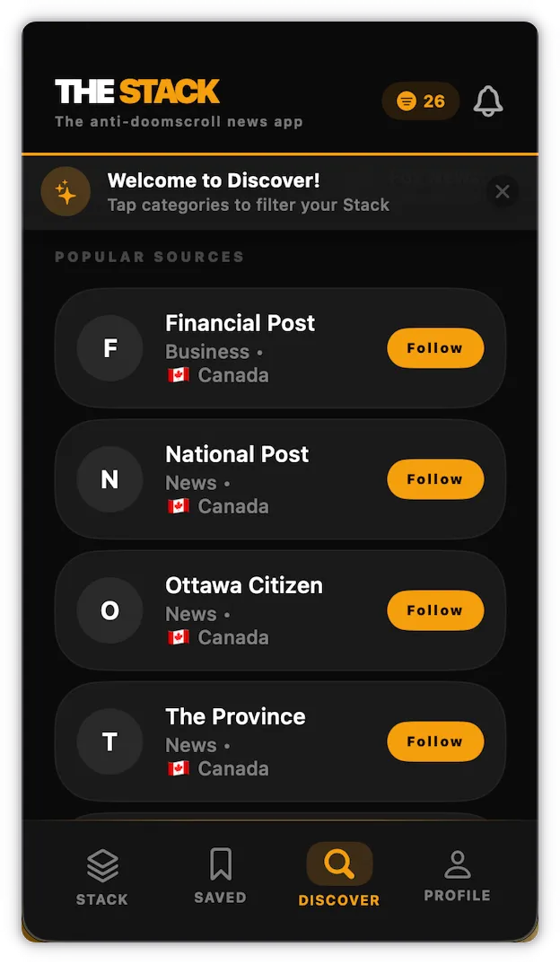Click the Financial Post F avatar
Viewport: 560px width, 964px height.
coord(110,348)
